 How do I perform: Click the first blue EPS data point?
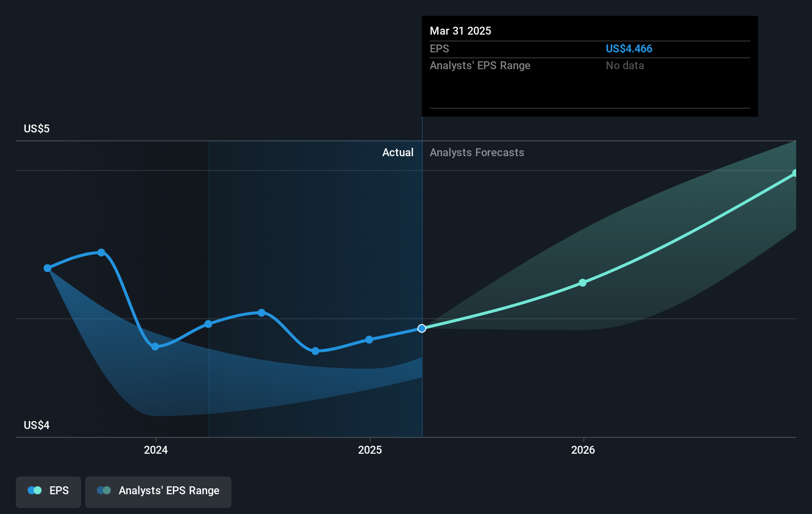pyautogui.click(x=47, y=268)
